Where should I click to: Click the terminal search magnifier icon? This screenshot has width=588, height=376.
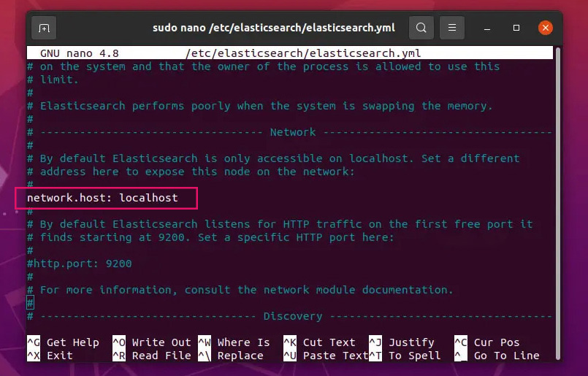coord(421,28)
